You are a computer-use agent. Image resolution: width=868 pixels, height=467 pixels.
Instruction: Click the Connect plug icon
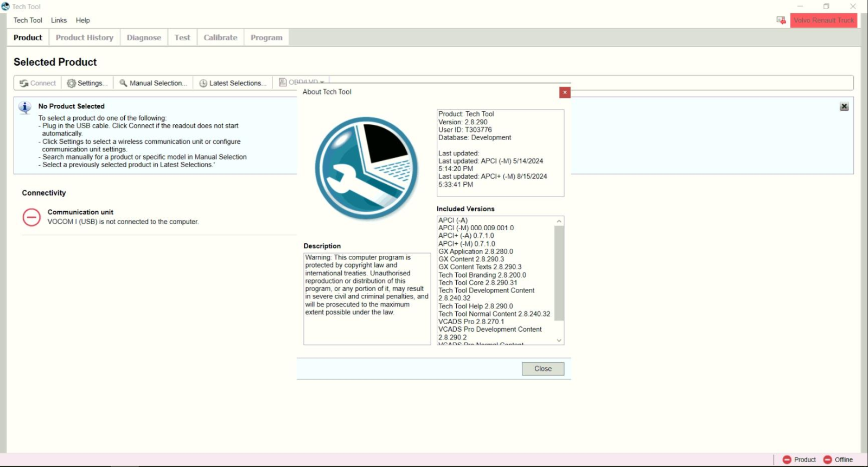coord(24,83)
